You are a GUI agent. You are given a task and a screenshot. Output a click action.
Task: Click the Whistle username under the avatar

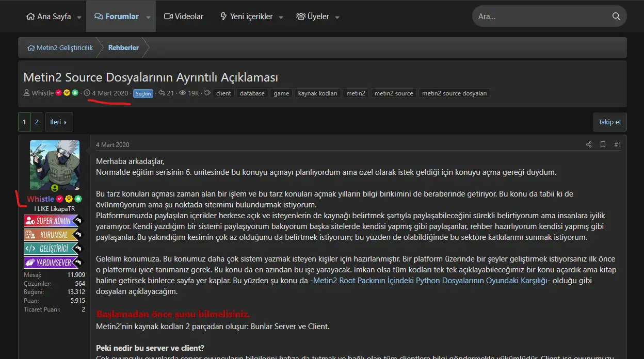pos(41,199)
